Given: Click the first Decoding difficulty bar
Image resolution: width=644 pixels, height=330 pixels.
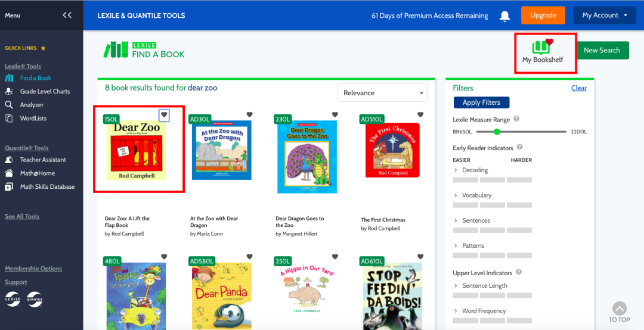Looking at the screenshot, I should pyautogui.click(x=465, y=180).
